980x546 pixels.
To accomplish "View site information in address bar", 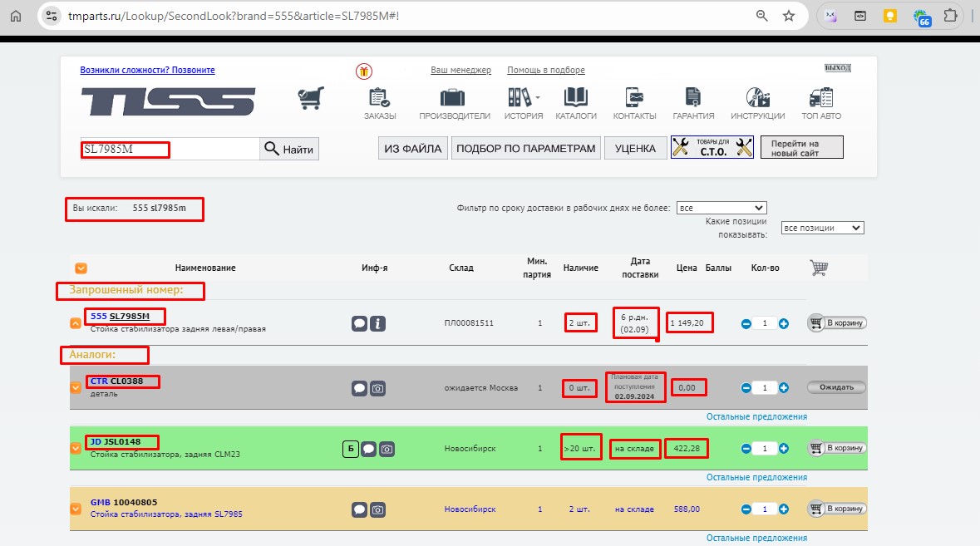I will pyautogui.click(x=52, y=16).
